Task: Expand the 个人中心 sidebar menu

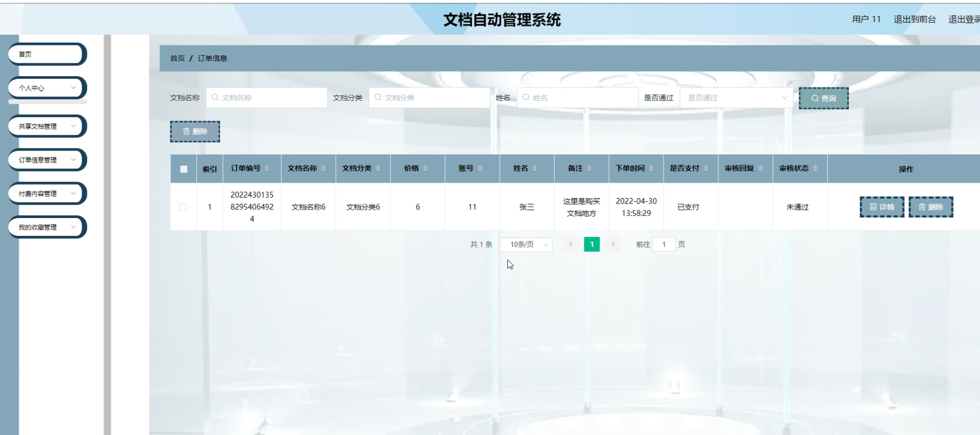Action: (47, 88)
